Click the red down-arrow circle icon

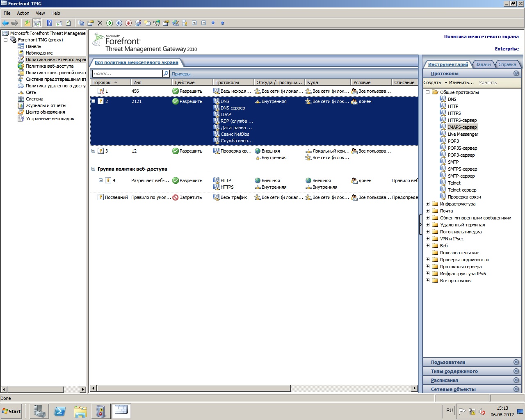[128, 23]
